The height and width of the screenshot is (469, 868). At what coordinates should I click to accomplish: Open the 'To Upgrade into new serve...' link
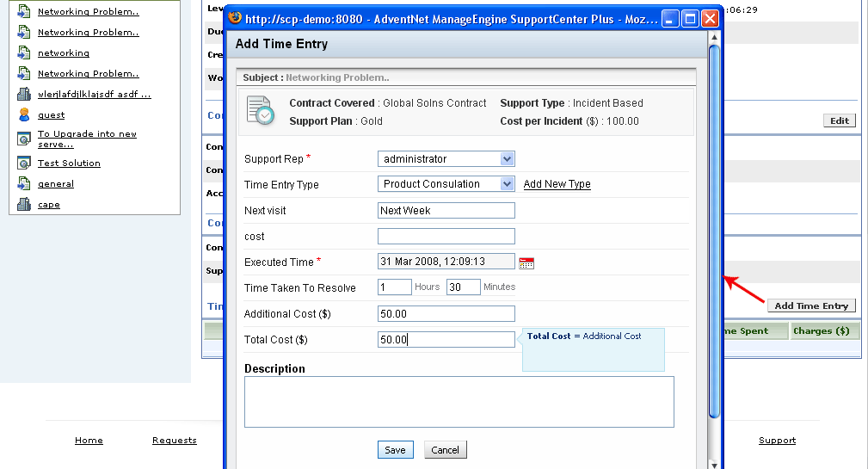87,139
